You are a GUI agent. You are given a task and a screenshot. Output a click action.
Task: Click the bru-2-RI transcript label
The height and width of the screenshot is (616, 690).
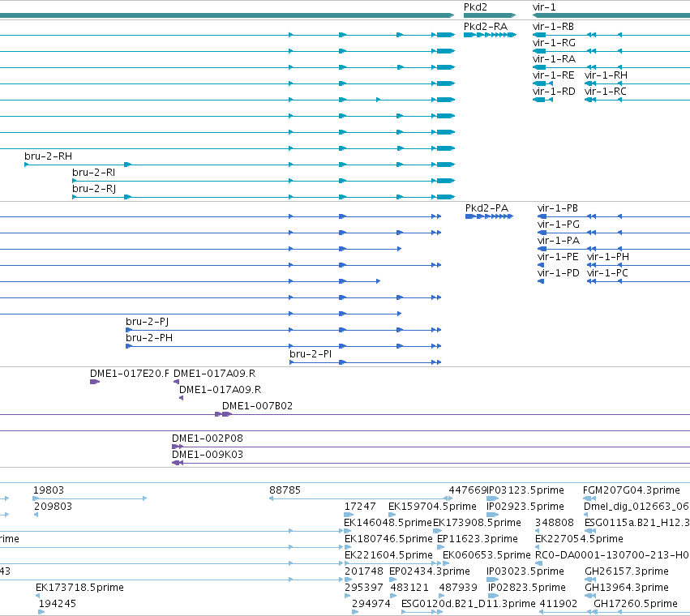coord(94,173)
